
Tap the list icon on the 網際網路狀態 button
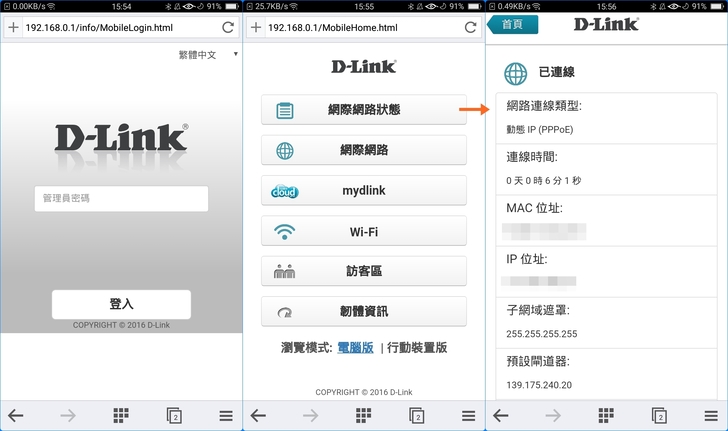285,111
